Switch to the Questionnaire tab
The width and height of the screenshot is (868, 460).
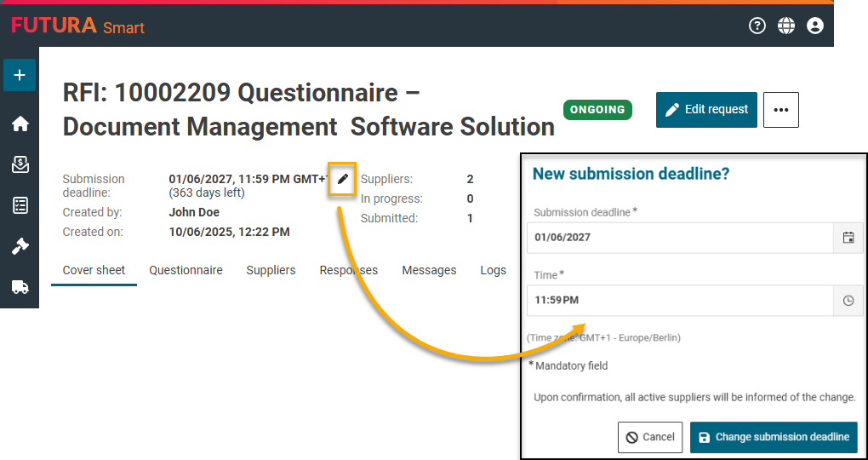[x=186, y=270]
